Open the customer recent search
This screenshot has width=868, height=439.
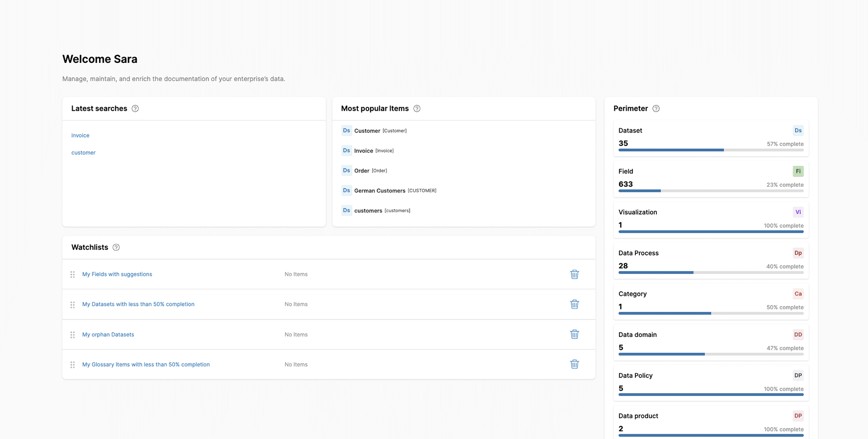point(83,152)
